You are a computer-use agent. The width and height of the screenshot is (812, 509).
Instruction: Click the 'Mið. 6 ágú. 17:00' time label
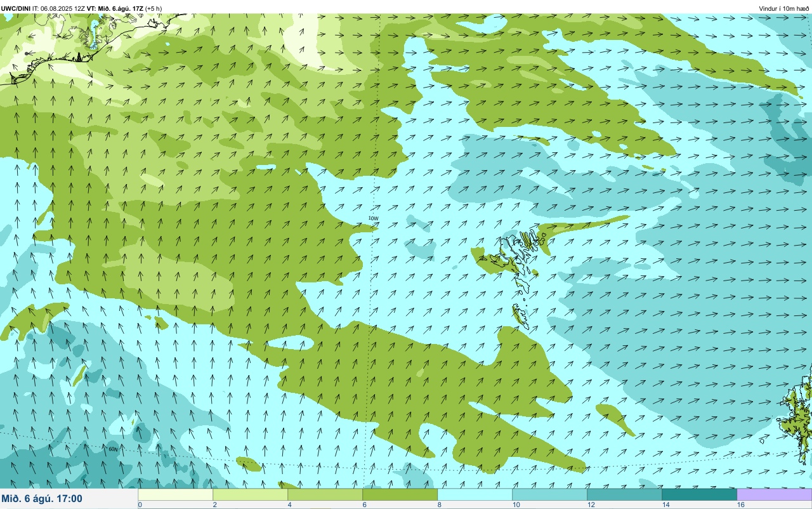[42, 499]
